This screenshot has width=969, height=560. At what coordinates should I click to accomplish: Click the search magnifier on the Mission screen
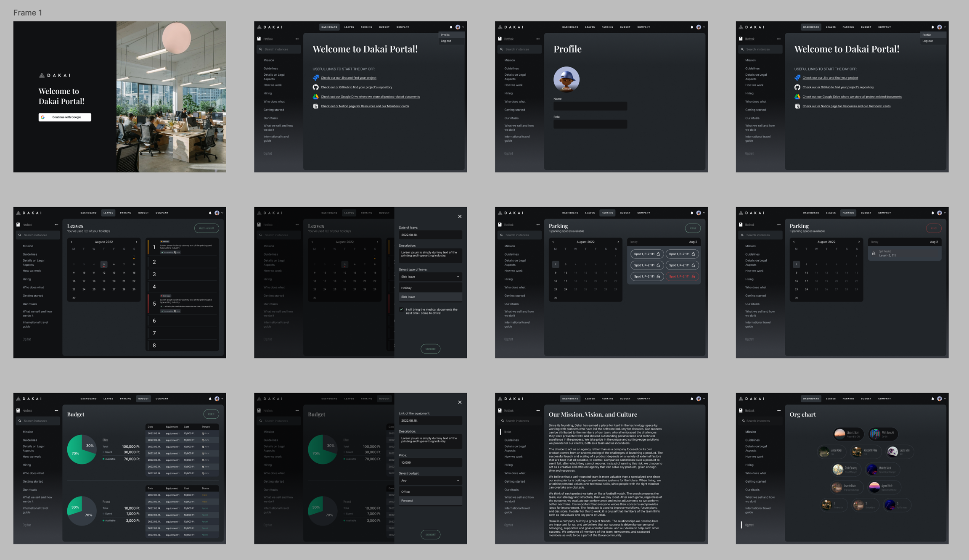pos(502,421)
